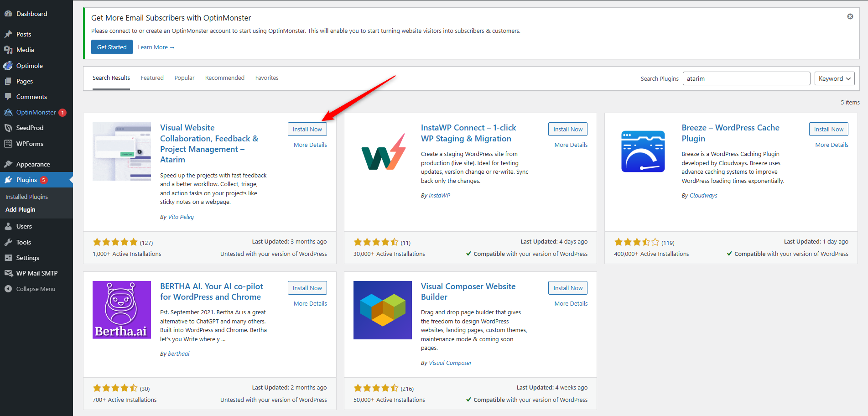Switch to the Featured tab

click(152, 78)
